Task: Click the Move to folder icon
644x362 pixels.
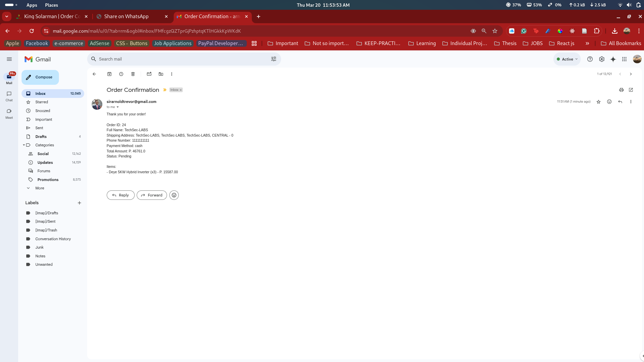Action: pos(161,74)
